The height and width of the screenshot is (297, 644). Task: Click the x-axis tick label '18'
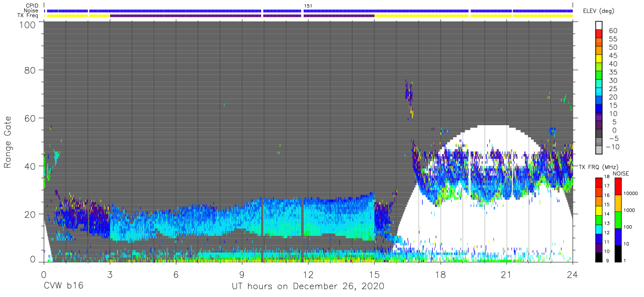440,273
